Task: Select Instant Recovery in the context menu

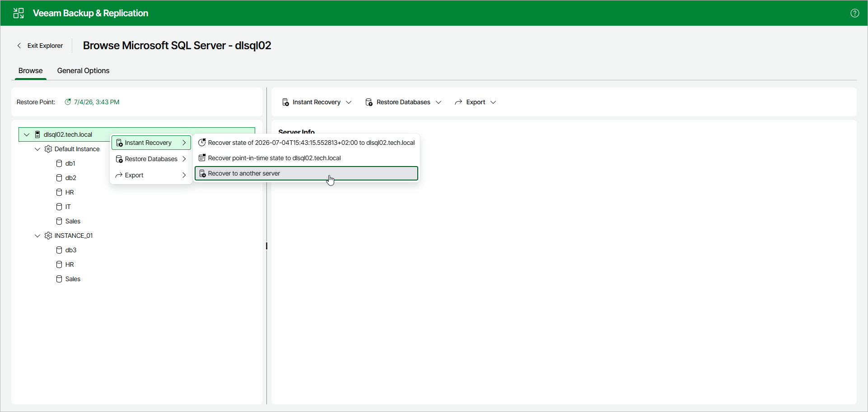Action: tap(151, 143)
